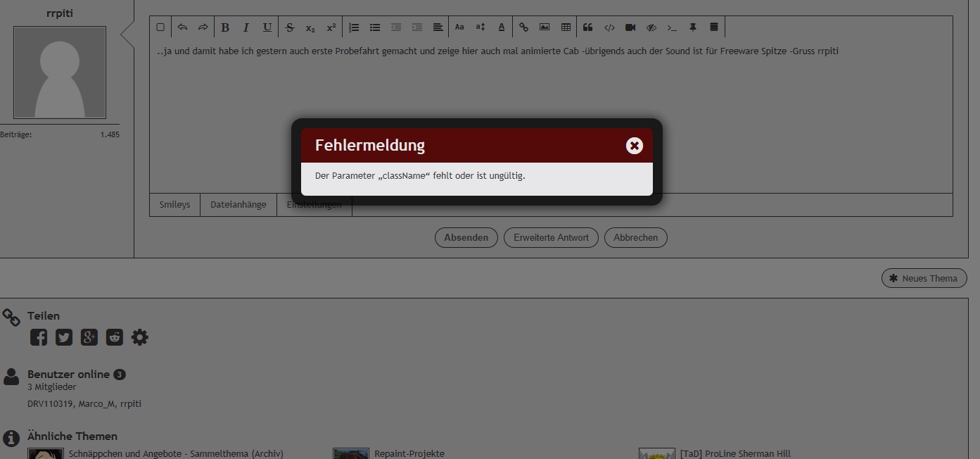The width and height of the screenshot is (980, 459).
Task: Increase the indent level
Action: tap(417, 27)
